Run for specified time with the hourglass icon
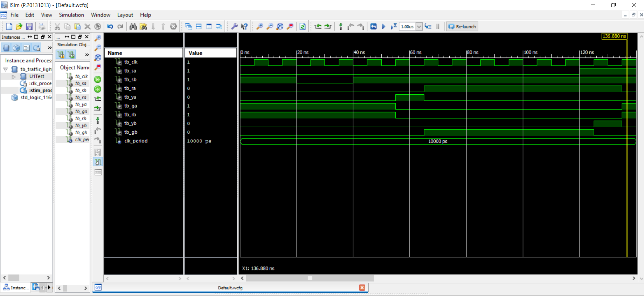The width and height of the screenshot is (644, 296). click(x=394, y=26)
